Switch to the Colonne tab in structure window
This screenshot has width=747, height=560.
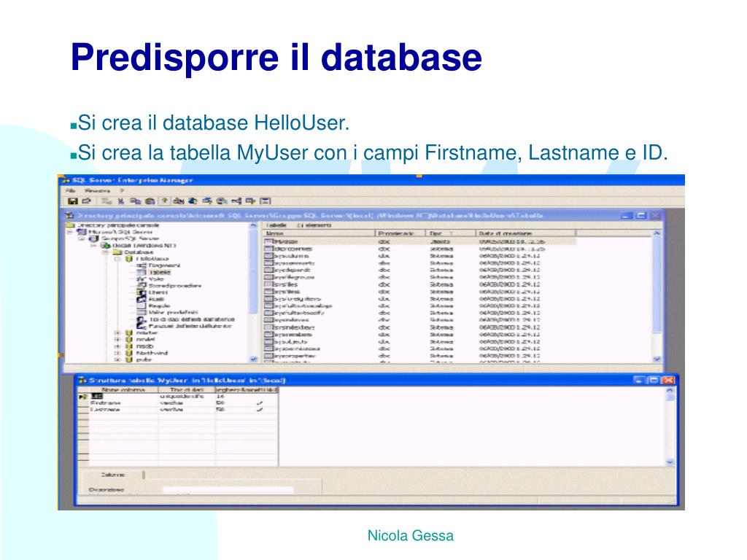tap(113, 475)
